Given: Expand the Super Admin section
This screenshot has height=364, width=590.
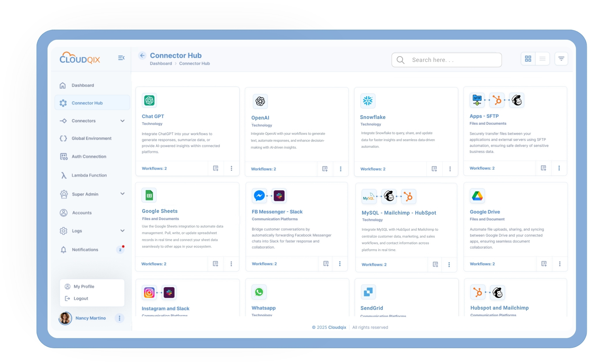Looking at the screenshot, I should click(122, 194).
